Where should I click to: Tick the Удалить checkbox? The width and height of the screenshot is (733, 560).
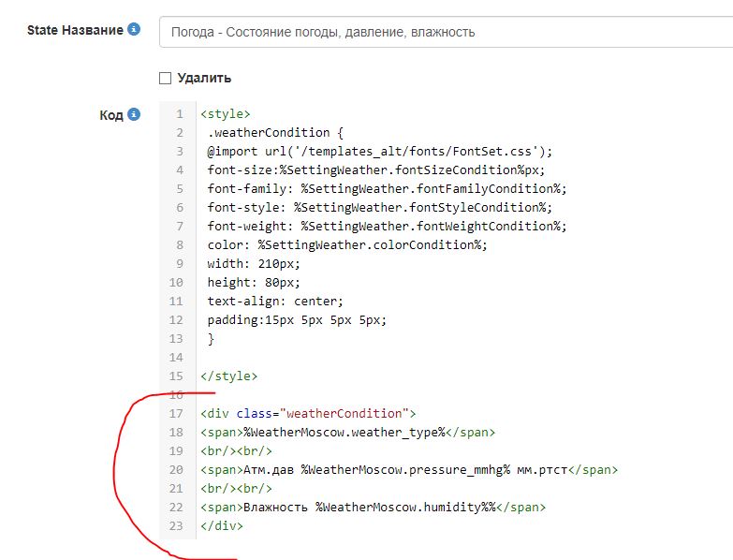tap(166, 78)
